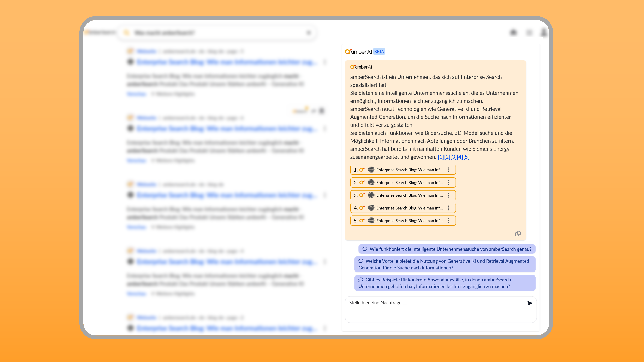Click the amber logo icon in source 1

[x=362, y=170]
